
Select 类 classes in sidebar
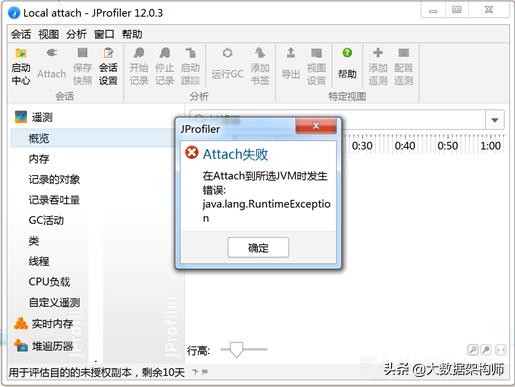coord(34,241)
